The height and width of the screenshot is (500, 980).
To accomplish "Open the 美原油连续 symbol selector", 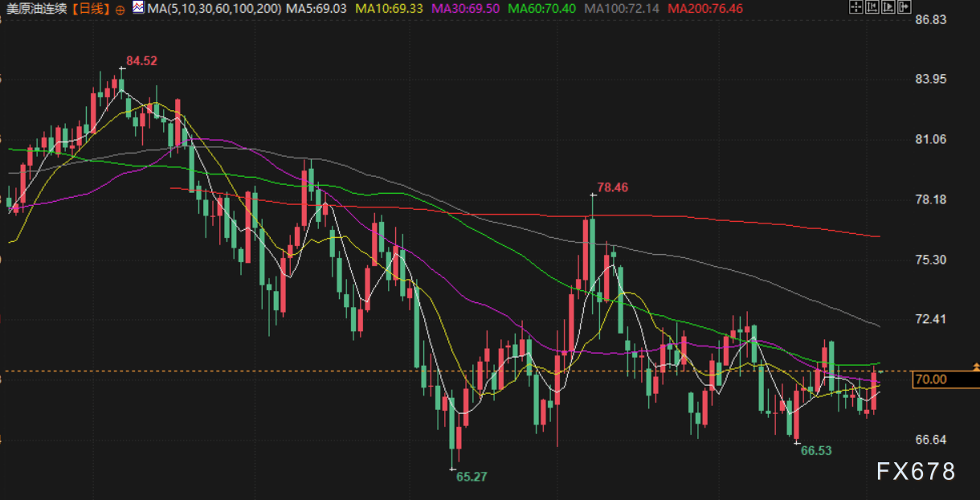I will point(37,9).
